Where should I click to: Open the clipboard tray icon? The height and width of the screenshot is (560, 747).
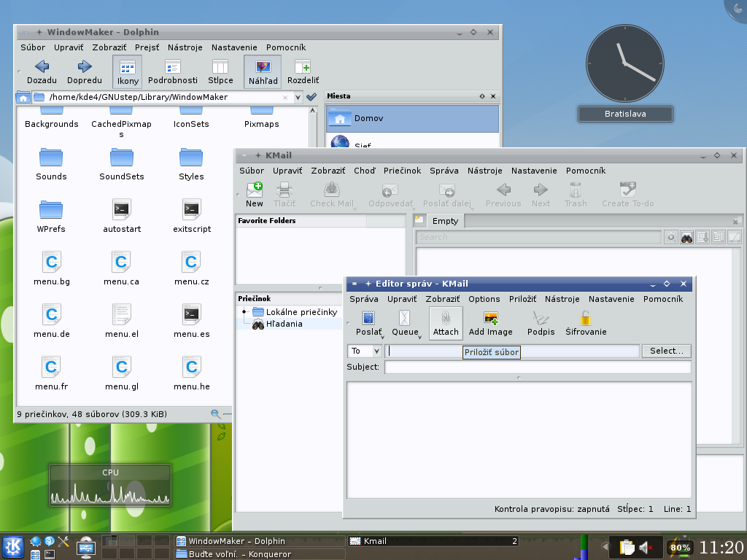coord(627,548)
